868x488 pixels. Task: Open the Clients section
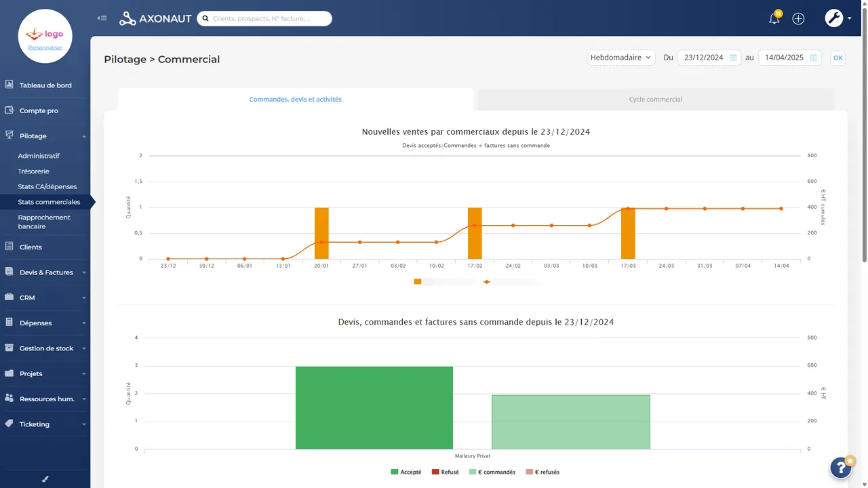(31, 247)
